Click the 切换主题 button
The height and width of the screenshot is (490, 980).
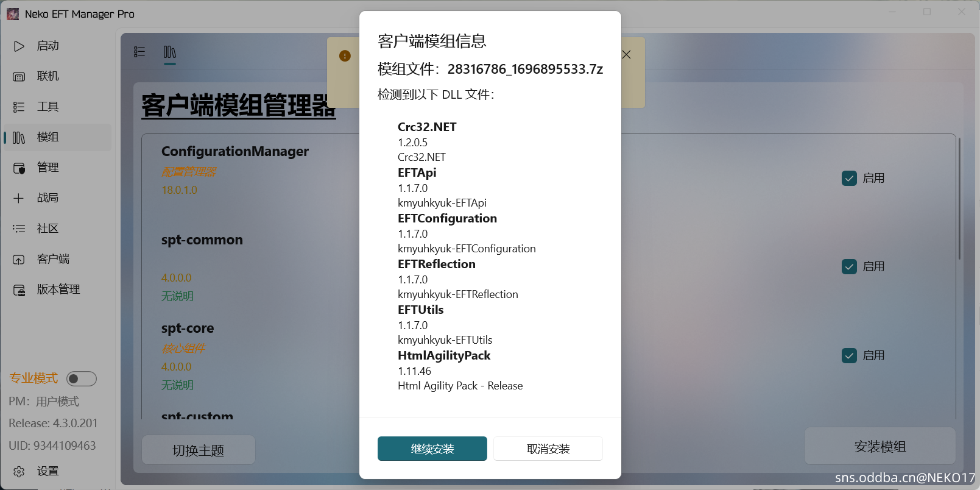point(199,450)
